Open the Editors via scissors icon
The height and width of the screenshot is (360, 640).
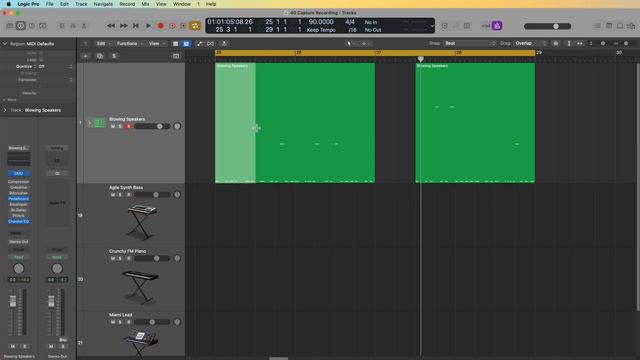tap(84, 26)
